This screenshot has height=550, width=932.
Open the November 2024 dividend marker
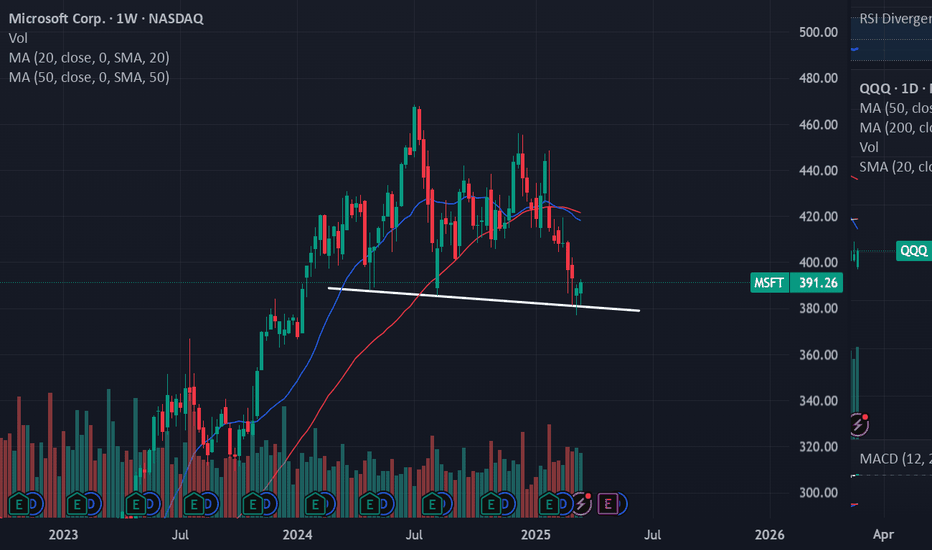click(507, 504)
